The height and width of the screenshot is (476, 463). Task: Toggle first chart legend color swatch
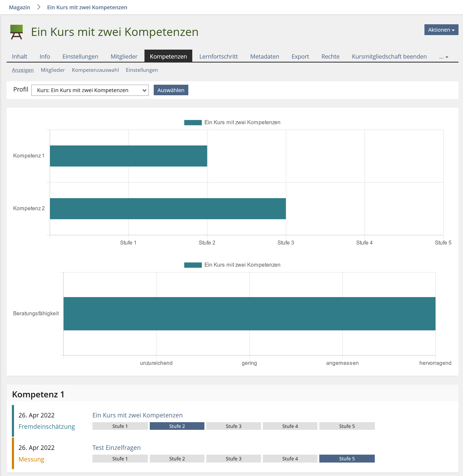click(x=193, y=122)
